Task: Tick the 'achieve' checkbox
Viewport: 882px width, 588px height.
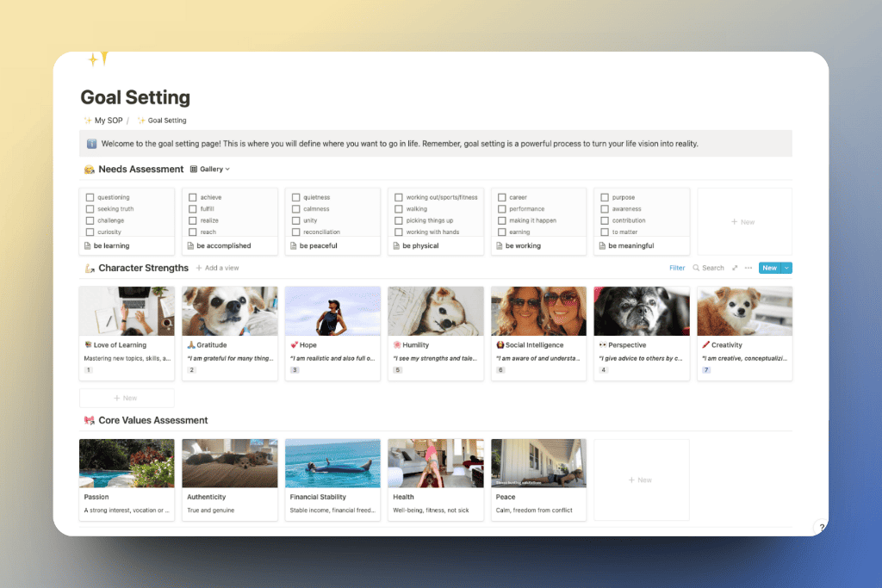Action: [x=193, y=197]
